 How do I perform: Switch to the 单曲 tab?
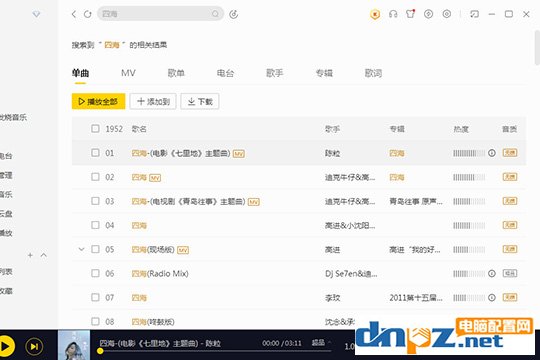click(x=80, y=73)
